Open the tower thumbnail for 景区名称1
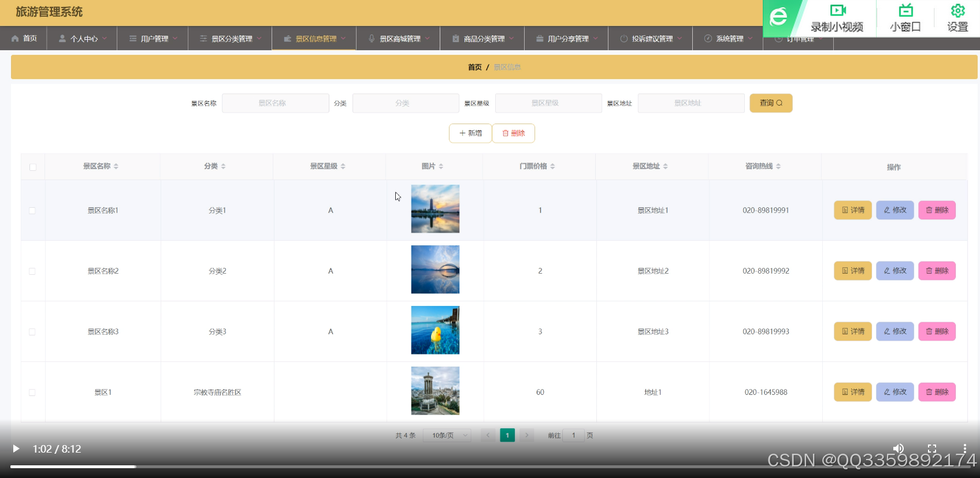 [x=435, y=209]
